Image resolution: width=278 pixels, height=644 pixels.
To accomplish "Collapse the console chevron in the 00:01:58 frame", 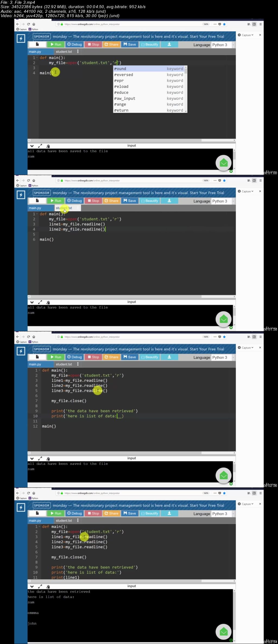I will pyautogui.click(x=32, y=303).
